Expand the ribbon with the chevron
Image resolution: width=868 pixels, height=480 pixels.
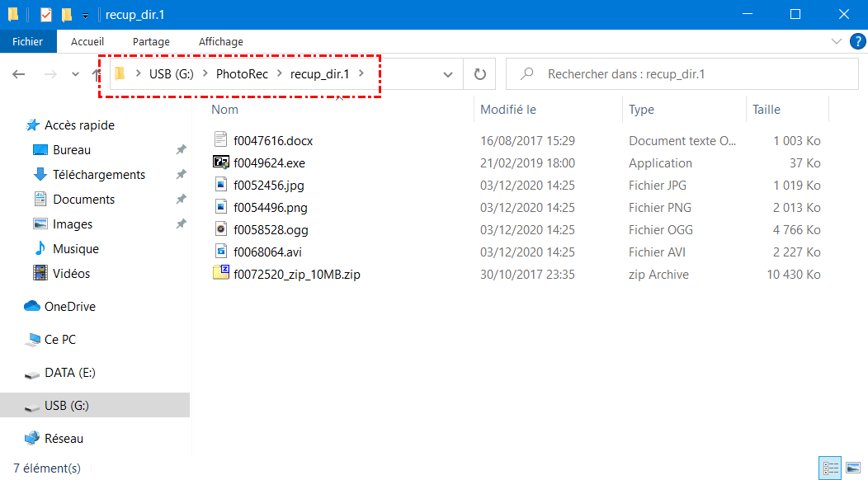(x=837, y=41)
